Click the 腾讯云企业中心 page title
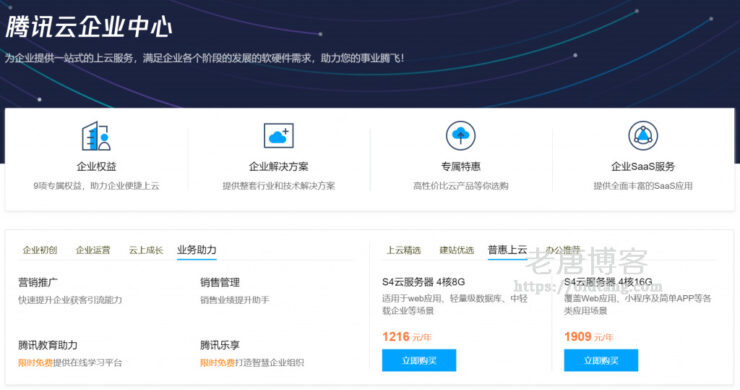Screen dimensions: 740x390 pyautogui.click(x=89, y=26)
